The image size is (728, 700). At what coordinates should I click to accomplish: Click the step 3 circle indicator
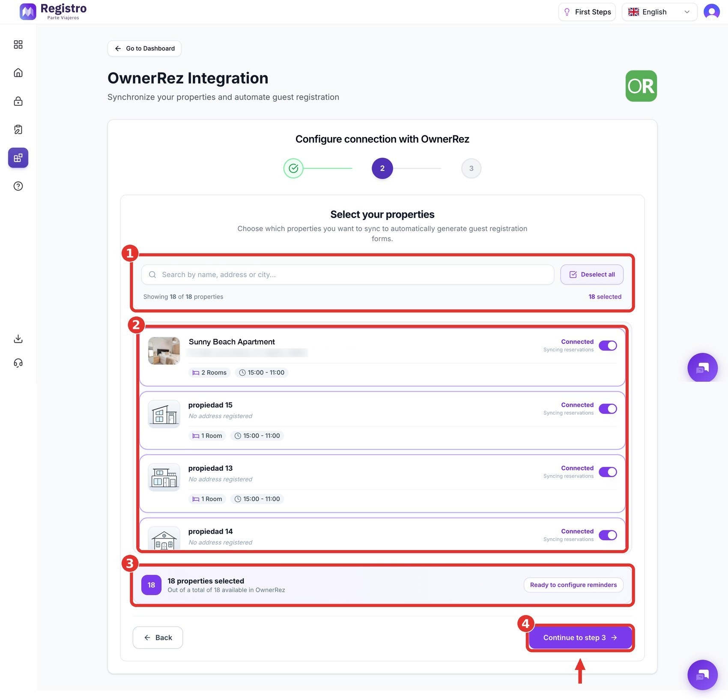(471, 168)
